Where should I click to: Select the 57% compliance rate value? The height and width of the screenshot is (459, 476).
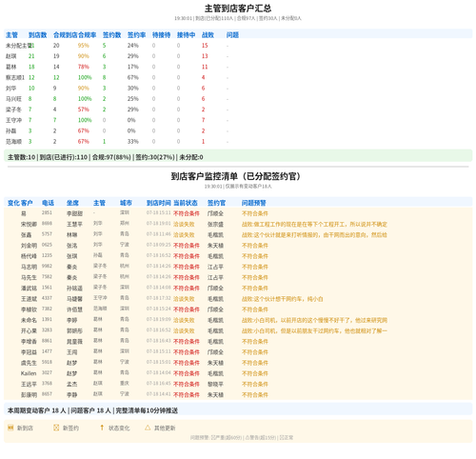pyautogui.click(x=84, y=110)
